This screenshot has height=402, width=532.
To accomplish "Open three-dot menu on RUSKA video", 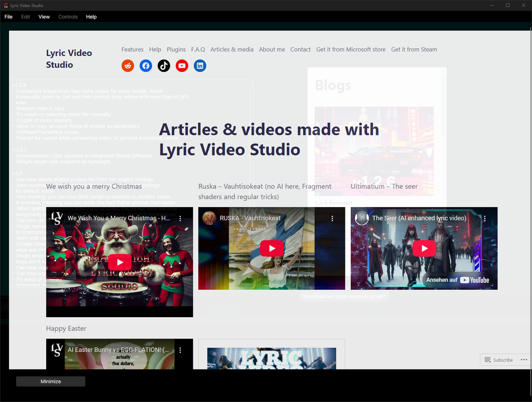I will tap(332, 218).
